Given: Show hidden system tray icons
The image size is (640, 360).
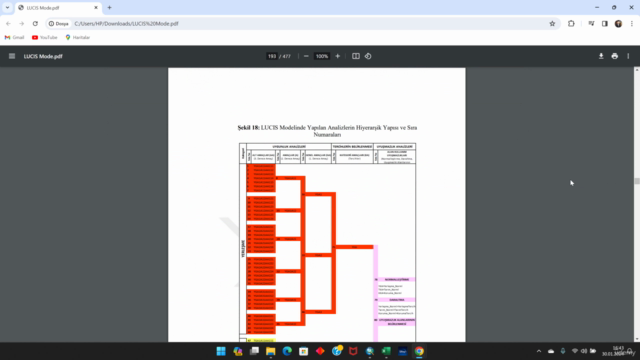Looking at the screenshot, I should 539,351.
